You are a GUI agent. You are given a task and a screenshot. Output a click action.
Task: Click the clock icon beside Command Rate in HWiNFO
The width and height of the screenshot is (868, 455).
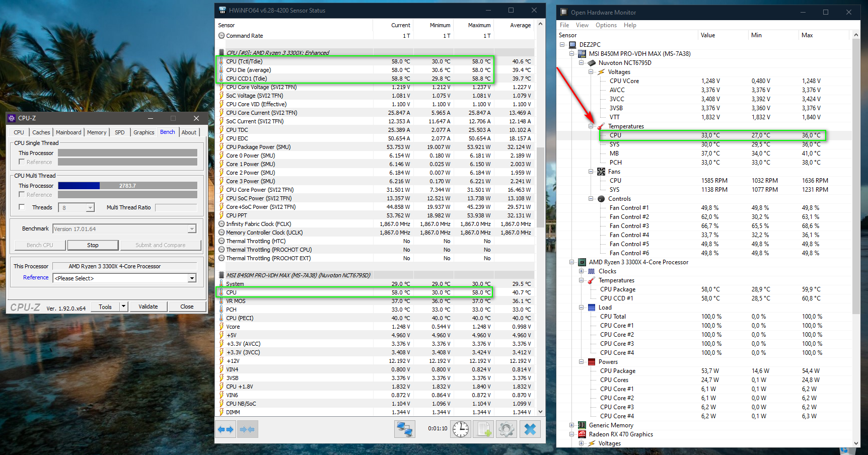222,36
